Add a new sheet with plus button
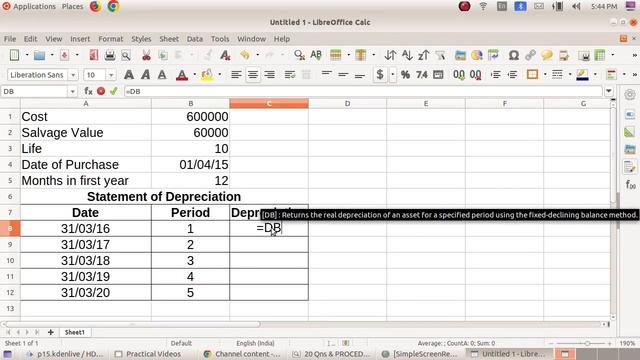 tap(51, 332)
